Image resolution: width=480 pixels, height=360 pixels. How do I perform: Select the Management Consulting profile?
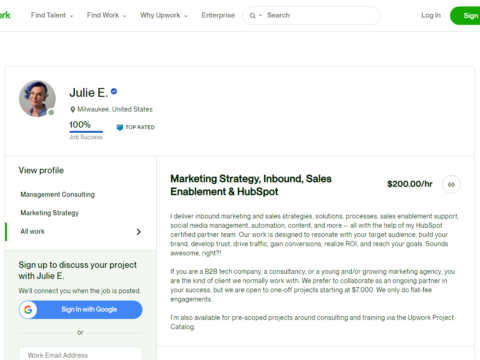coord(58,194)
